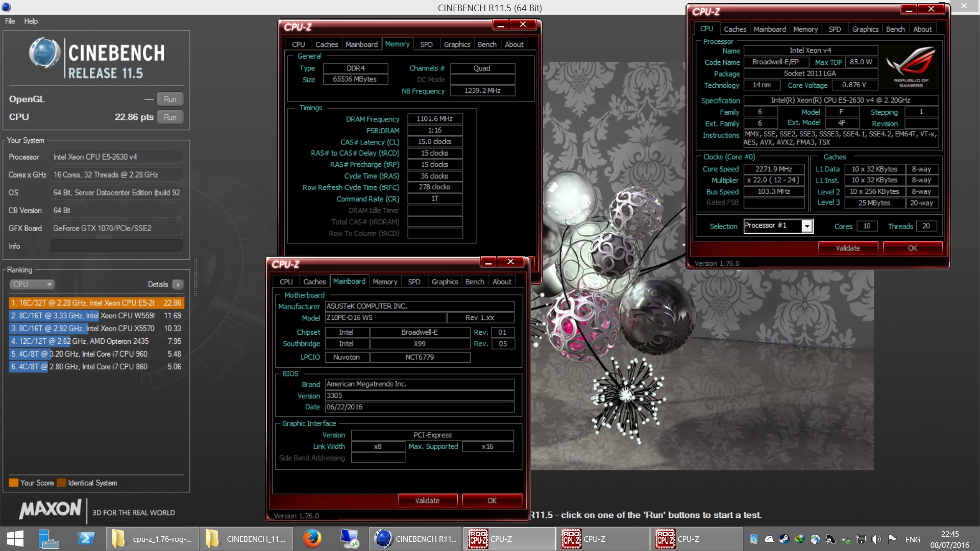Click Validate in the CPU tab CPU-Z window

coord(848,248)
